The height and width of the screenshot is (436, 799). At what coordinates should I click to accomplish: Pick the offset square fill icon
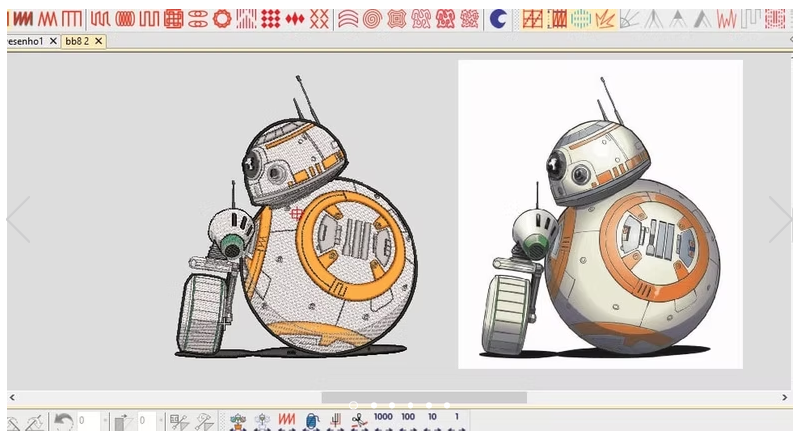pyautogui.click(x=396, y=19)
